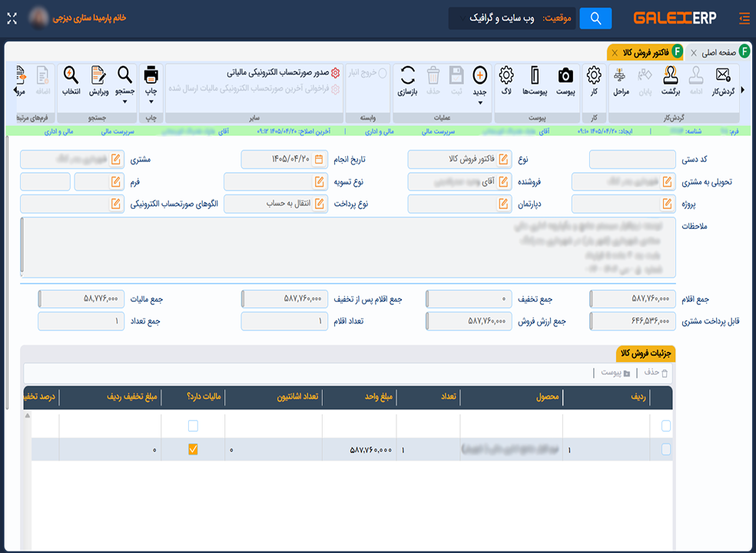Click the قابل پرداخت مشتری value field

(632, 321)
